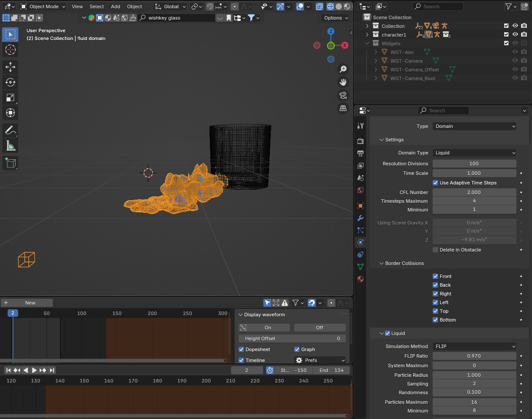Expand the character1 collection in outliner
This screenshot has width=532, height=419.
[x=367, y=35]
